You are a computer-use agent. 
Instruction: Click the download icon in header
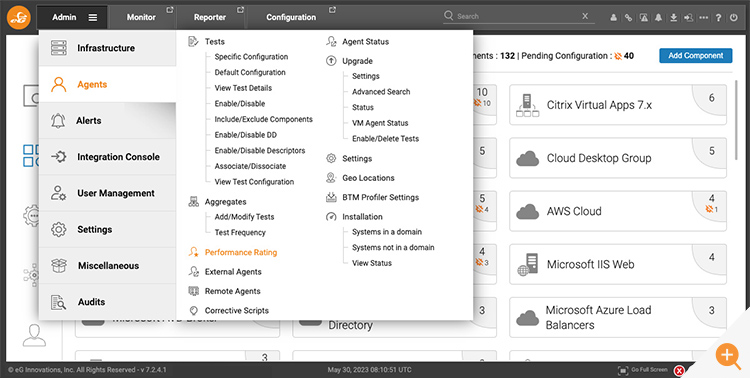[x=673, y=18]
